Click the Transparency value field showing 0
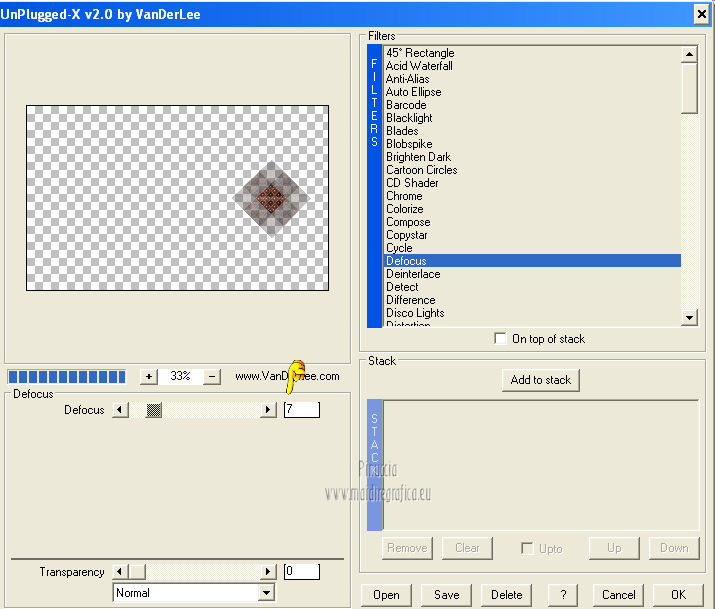 tap(302, 572)
